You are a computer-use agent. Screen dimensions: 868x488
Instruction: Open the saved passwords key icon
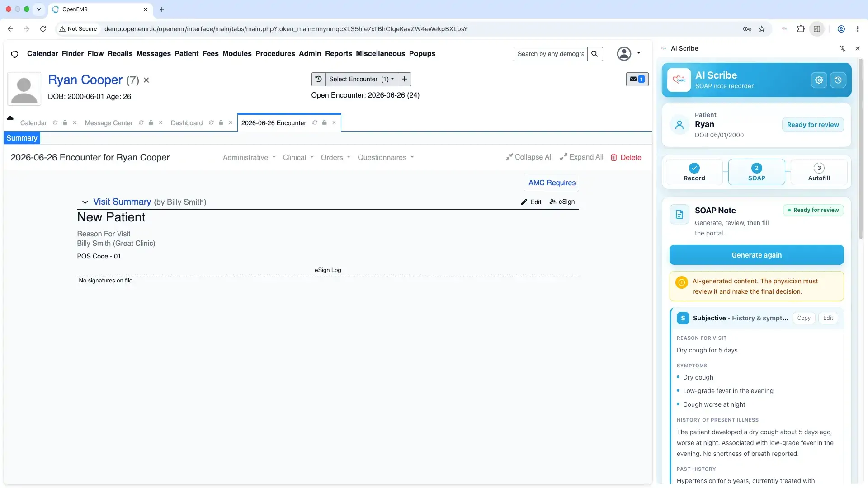pyautogui.click(x=747, y=29)
